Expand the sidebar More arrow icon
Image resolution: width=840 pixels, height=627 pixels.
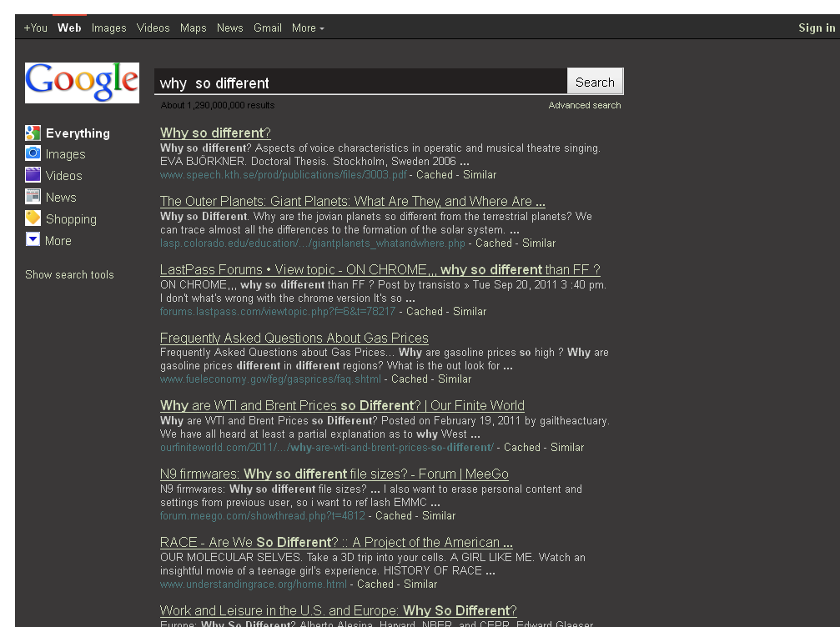tap(33, 239)
